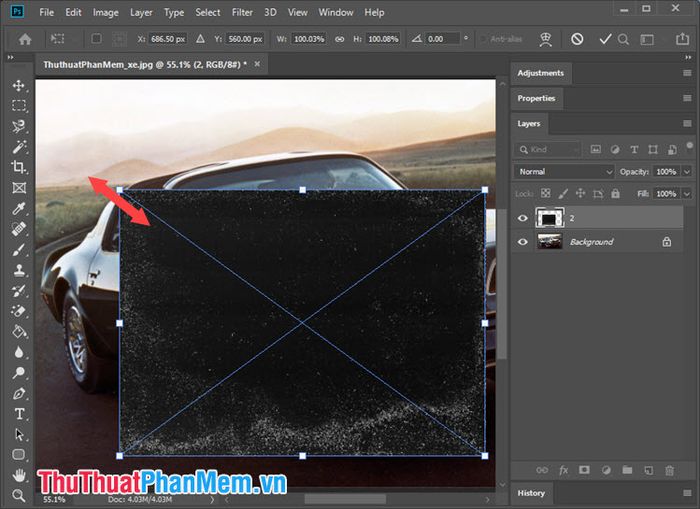Image resolution: width=700 pixels, height=509 pixels.
Task: Select the Dodge tool
Action: (19, 372)
